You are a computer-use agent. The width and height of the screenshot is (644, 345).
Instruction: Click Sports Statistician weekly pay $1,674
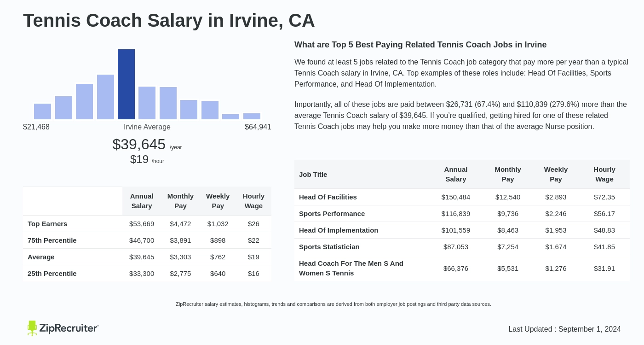556,247
